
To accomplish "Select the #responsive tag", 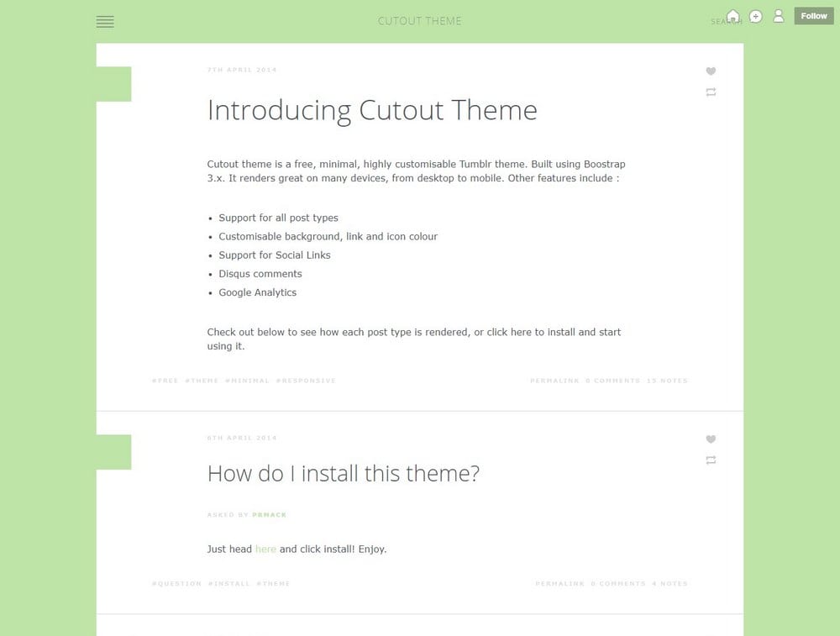I will (306, 381).
